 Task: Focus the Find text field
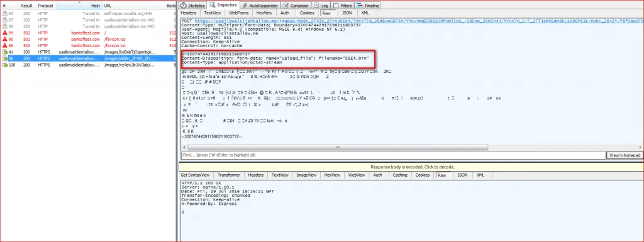coord(393,155)
